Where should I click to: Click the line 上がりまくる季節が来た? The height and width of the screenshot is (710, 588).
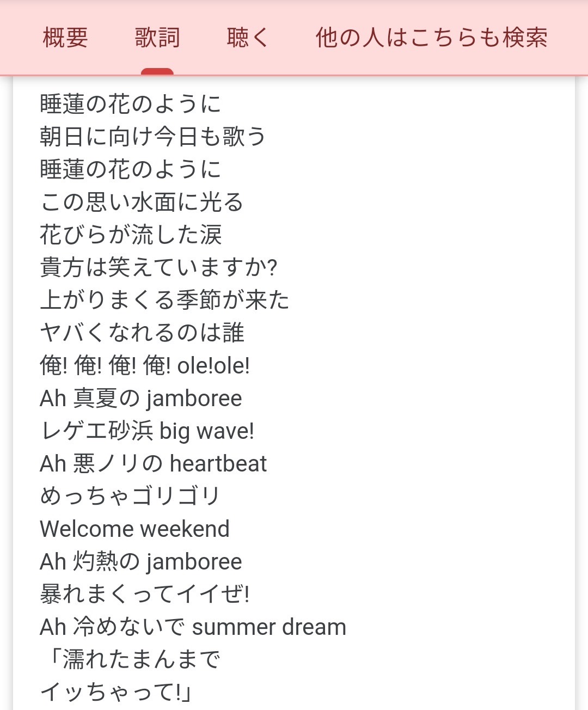164,300
